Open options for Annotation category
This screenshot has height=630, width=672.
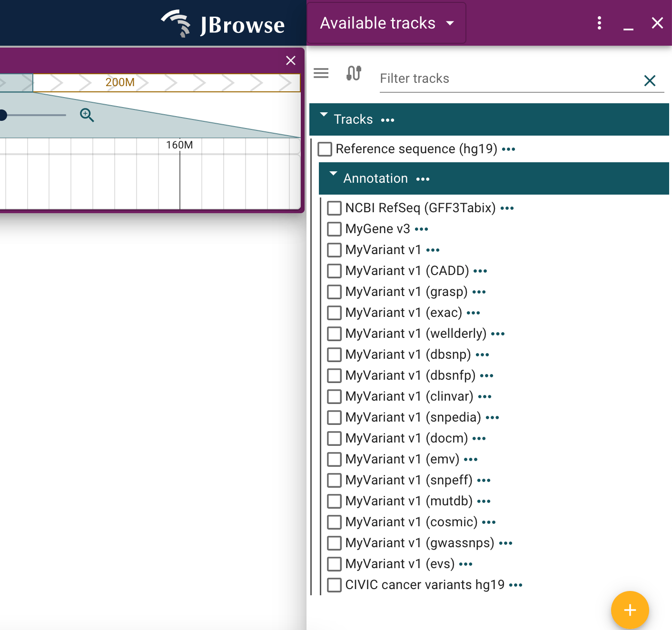tap(423, 179)
